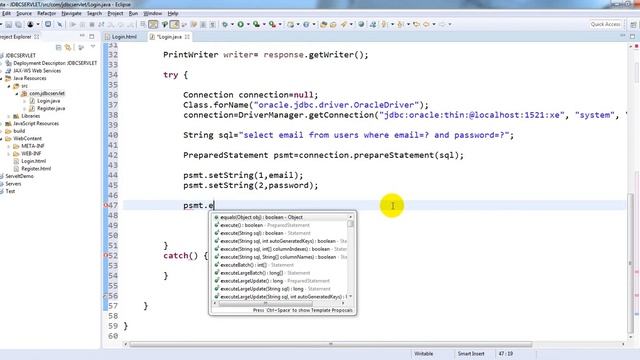Click the Run Last Tool coverage icon
The width and height of the screenshot is (640, 360).
pos(256,24)
